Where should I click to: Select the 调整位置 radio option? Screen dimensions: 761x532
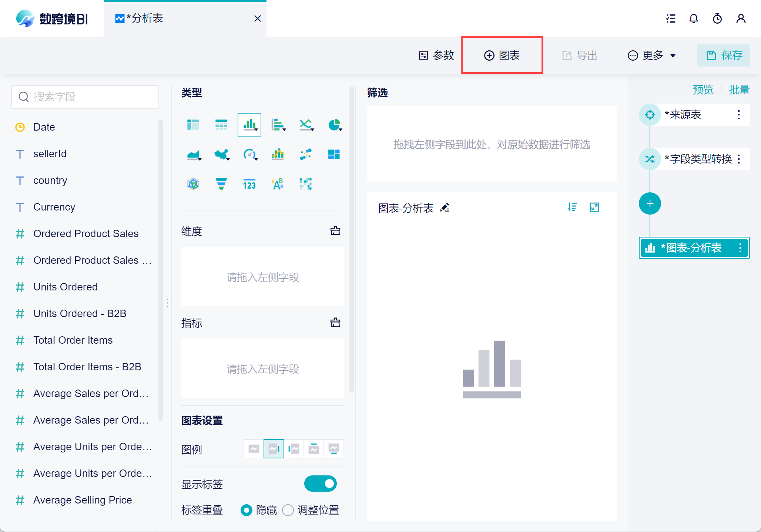288,510
